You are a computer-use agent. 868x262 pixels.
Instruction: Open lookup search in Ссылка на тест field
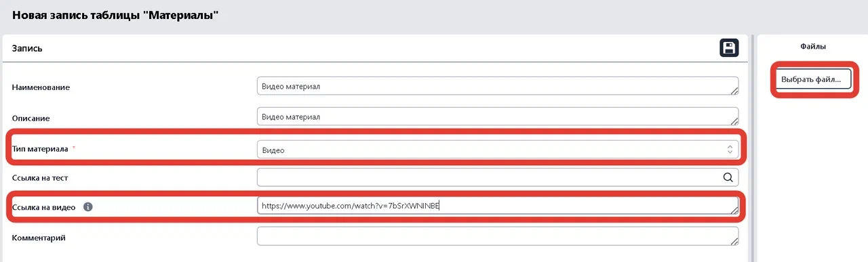(x=728, y=177)
